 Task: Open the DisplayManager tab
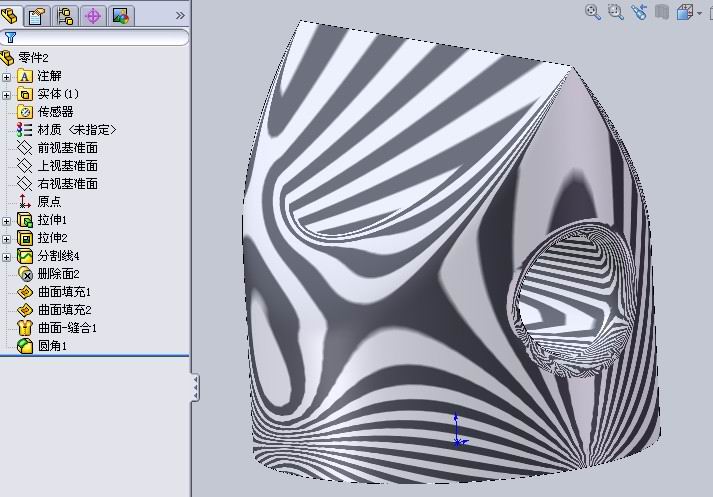click(x=121, y=16)
